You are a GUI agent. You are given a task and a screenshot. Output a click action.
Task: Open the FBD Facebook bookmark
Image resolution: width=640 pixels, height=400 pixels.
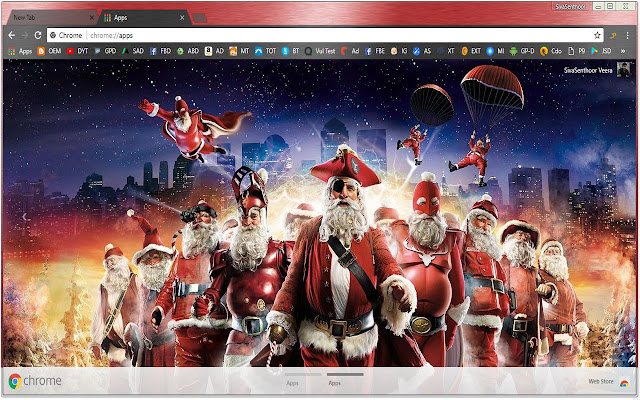coord(160,51)
